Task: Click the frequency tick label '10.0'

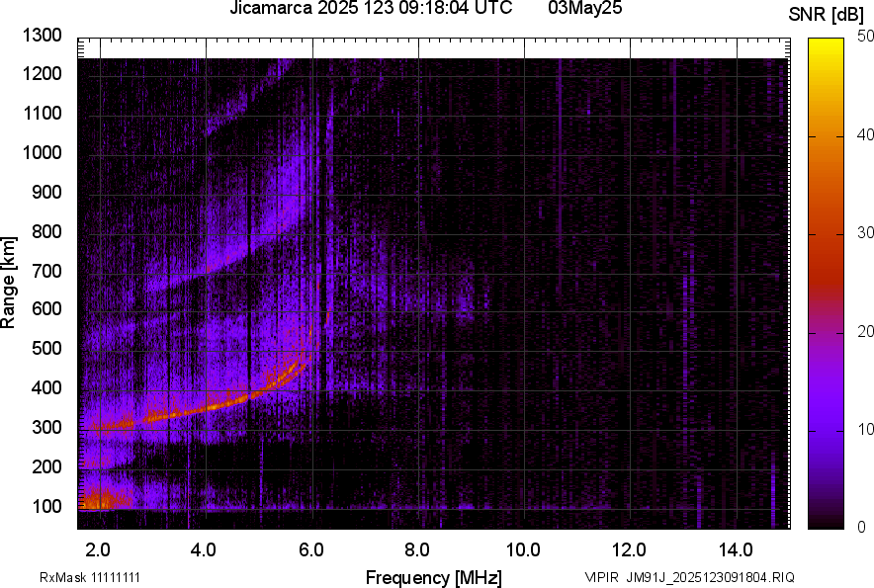Action: [523, 550]
